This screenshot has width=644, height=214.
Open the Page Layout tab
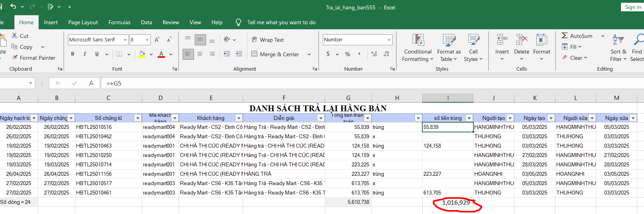[x=83, y=22]
